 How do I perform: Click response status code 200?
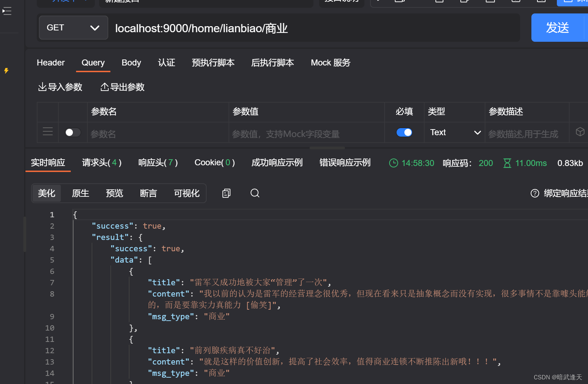coord(486,163)
